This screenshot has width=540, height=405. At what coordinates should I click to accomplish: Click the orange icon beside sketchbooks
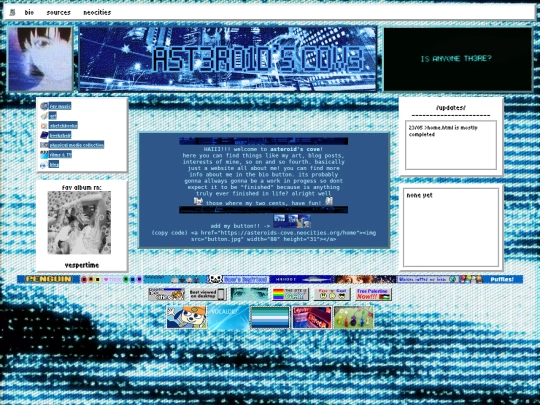point(44,126)
